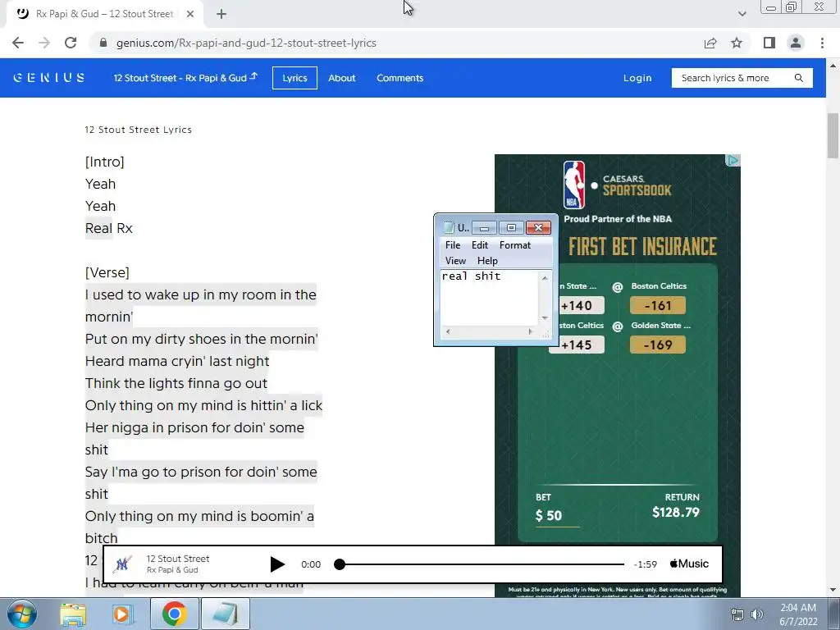Bookmark this page with the star
This screenshot has width=840, height=630.
click(737, 43)
